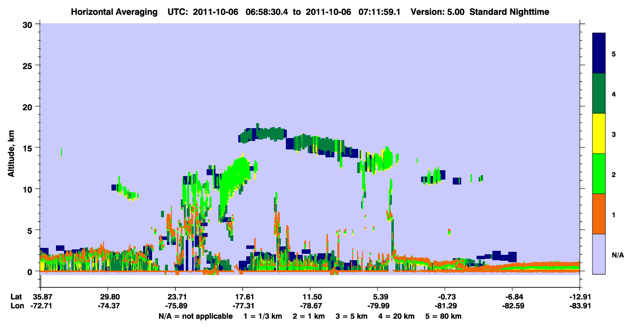Click longitude value '-72.71'
Viewport: 644px width, 330px height.
click(40, 306)
